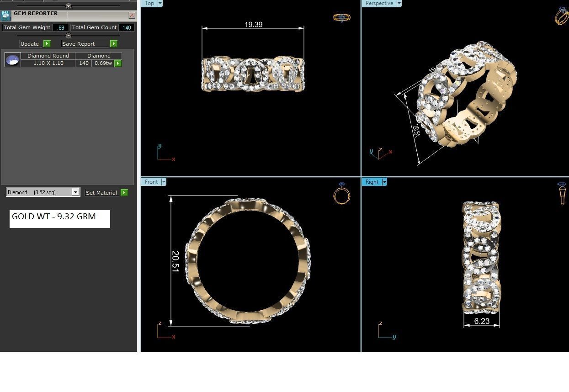Image resolution: width=569 pixels, height=392 pixels.
Task: Click the green arrow beside Set Material
Action: 124,192
